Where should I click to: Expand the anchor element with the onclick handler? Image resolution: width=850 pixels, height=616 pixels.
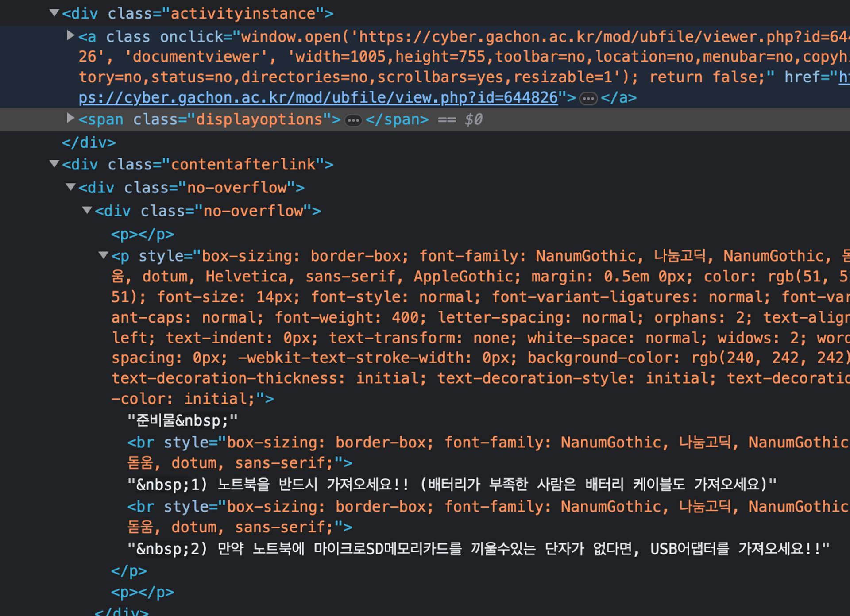[70, 36]
